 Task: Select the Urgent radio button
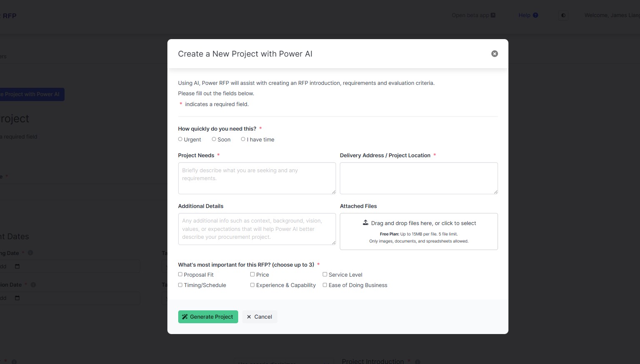click(180, 139)
